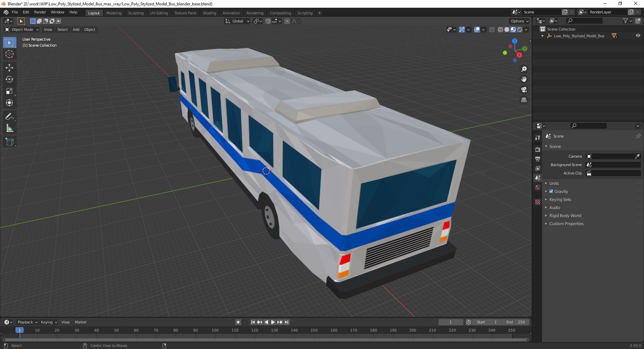Switch to the Modeling workspace tab
This screenshot has width=644, height=349.
(114, 13)
